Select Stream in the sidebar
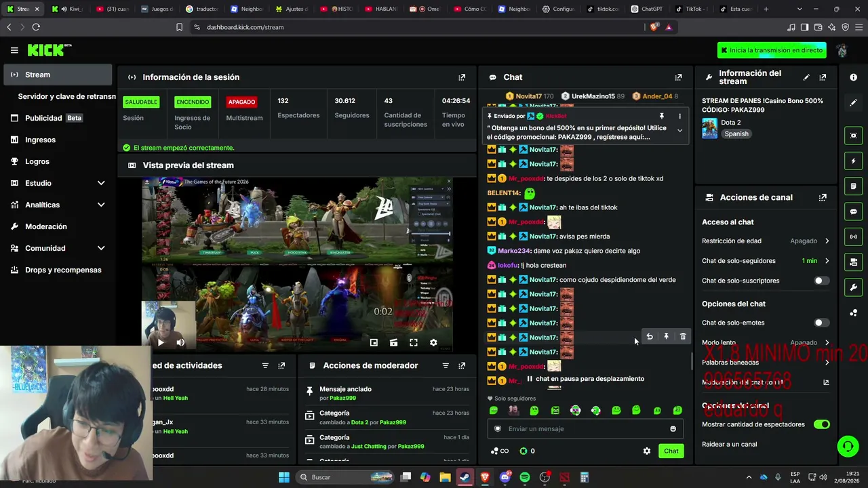The width and height of the screenshot is (868, 488). pos(58,75)
